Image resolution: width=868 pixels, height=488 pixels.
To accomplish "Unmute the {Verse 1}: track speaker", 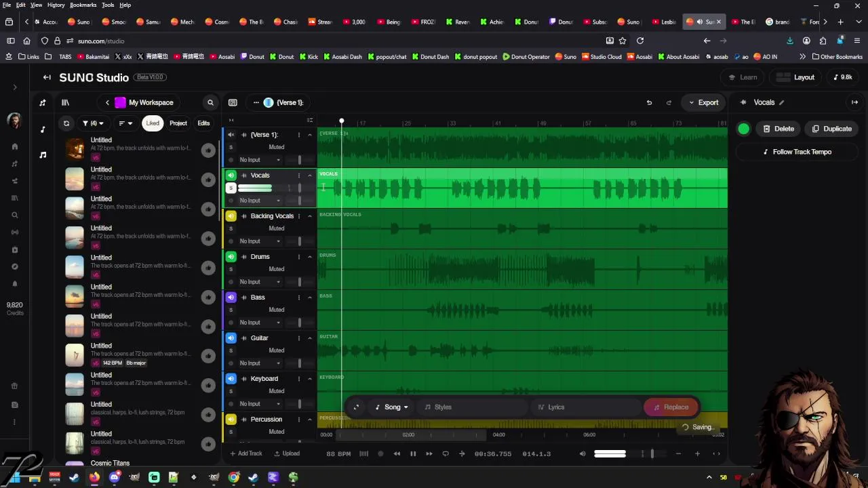I will pyautogui.click(x=231, y=135).
